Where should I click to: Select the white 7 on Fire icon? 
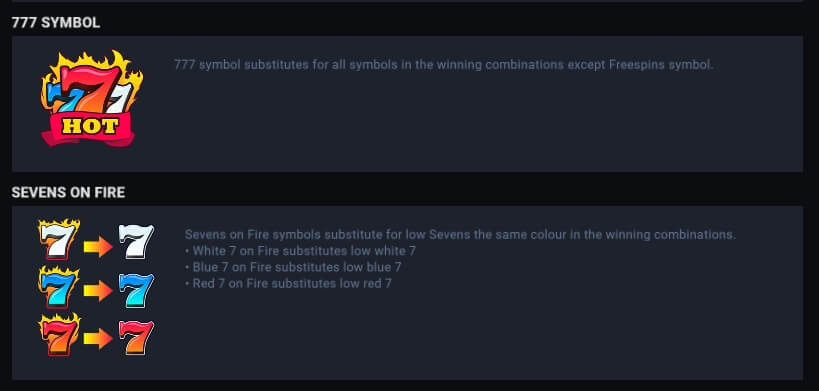click(x=59, y=239)
